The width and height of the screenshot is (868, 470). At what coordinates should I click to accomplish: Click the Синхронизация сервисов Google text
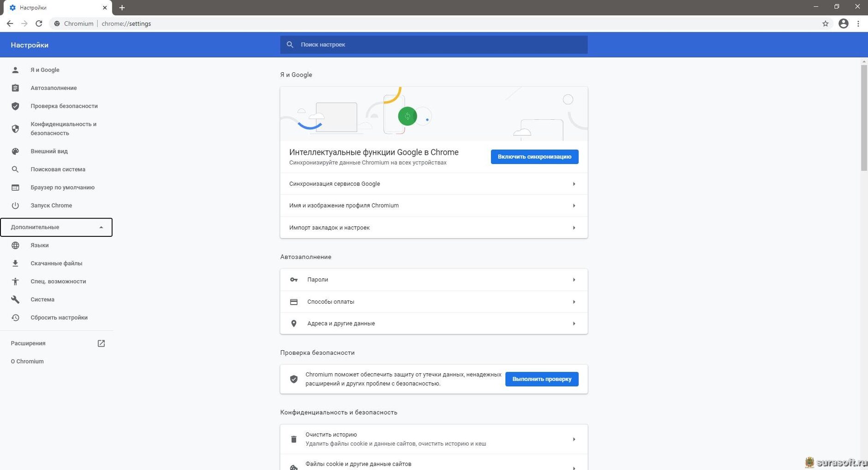[335, 184]
